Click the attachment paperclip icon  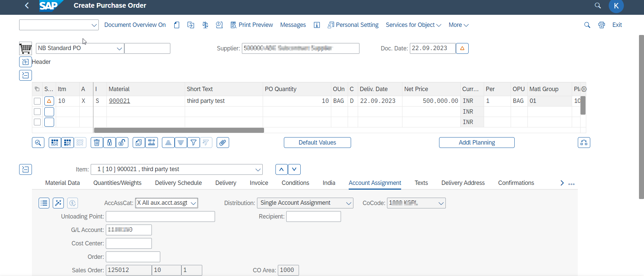[x=222, y=143]
